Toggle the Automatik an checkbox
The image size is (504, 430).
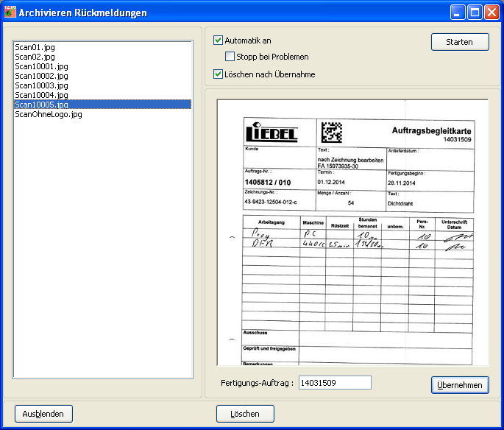click(218, 40)
